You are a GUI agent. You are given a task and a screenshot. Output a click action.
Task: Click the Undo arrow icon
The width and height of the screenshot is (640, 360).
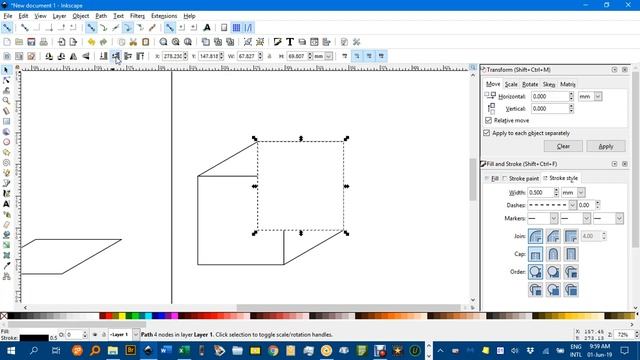[x=91, y=42]
